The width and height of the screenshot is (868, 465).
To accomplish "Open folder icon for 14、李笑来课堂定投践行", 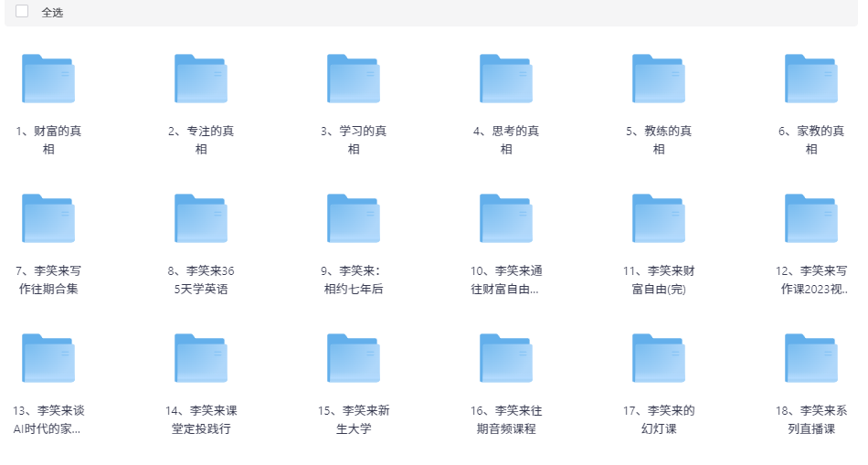I will click(x=201, y=358).
